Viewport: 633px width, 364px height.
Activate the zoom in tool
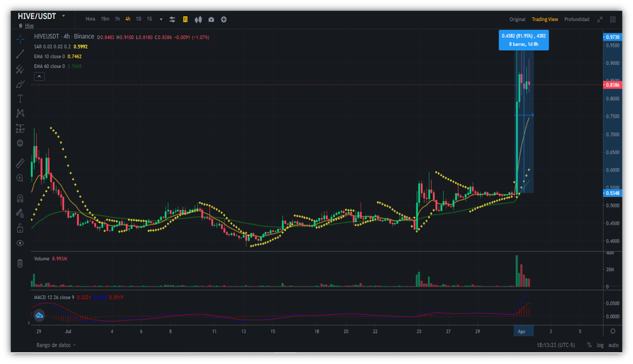tap(20, 178)
